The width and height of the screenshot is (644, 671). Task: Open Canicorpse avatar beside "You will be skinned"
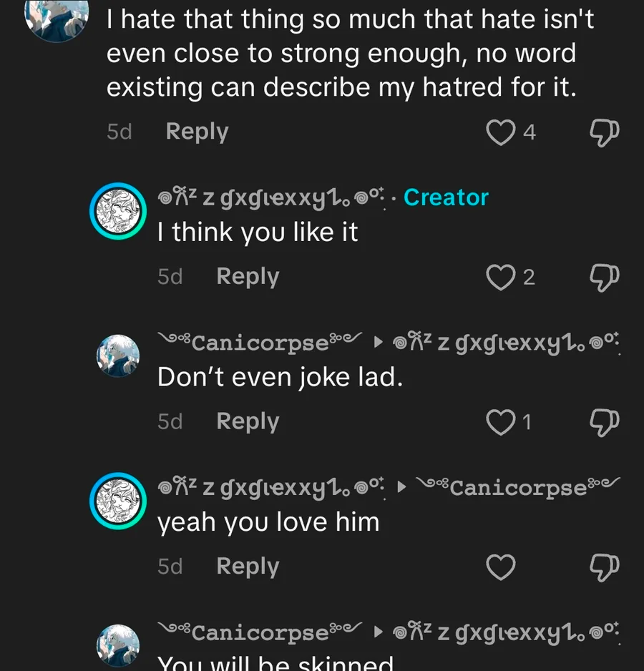point(117,645)
